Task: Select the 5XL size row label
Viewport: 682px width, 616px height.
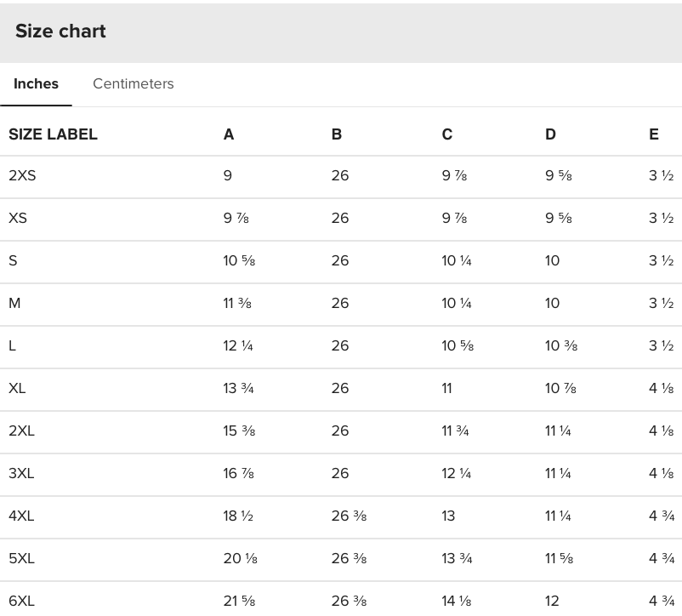Action: tap(21, 559)
